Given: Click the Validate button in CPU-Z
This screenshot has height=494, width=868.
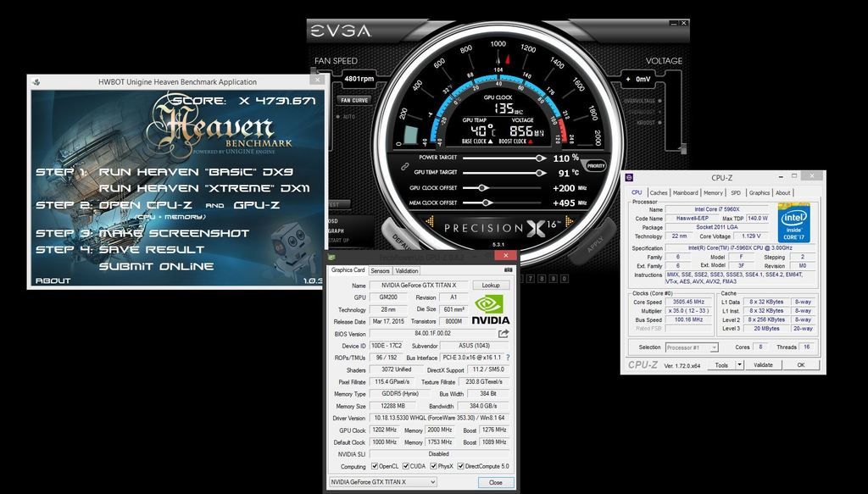Looking at the screenshot, I should [x=763, y=365].
